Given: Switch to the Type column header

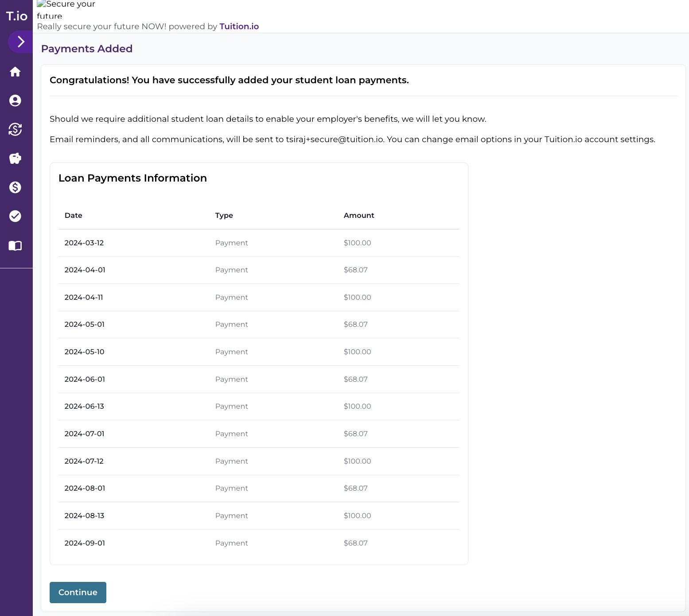Looking at the screenshot, I should pos(224,215).
